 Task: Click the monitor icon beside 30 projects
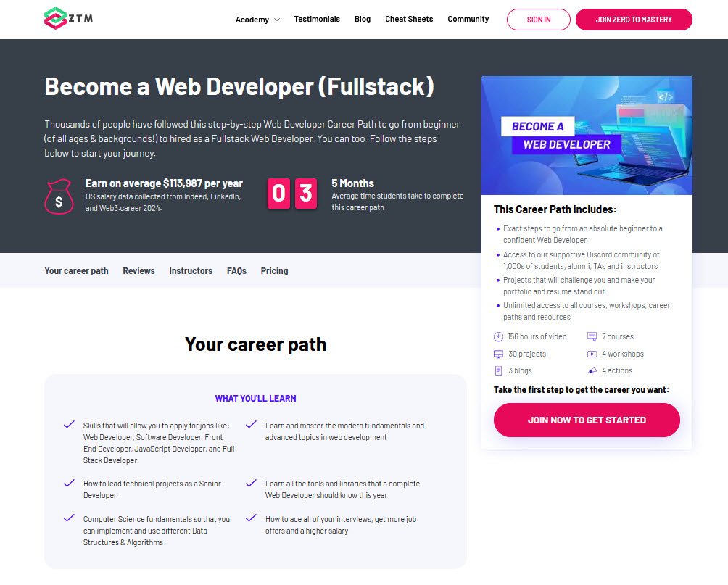click(x=498, y=354)
